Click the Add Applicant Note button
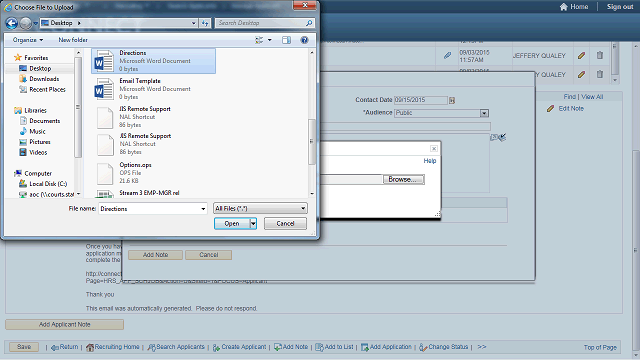Image resolution: width=640 pixels, height=360 pixels. coord(64,324)
